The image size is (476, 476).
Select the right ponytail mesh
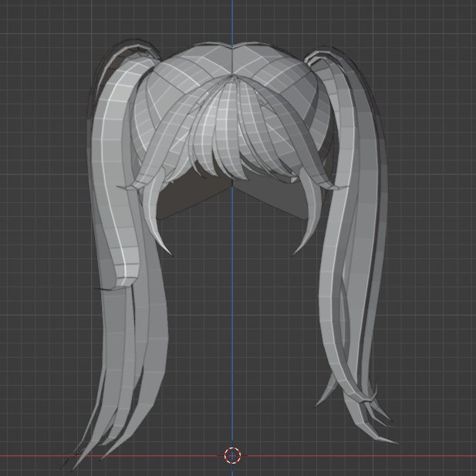coord(352,243)
